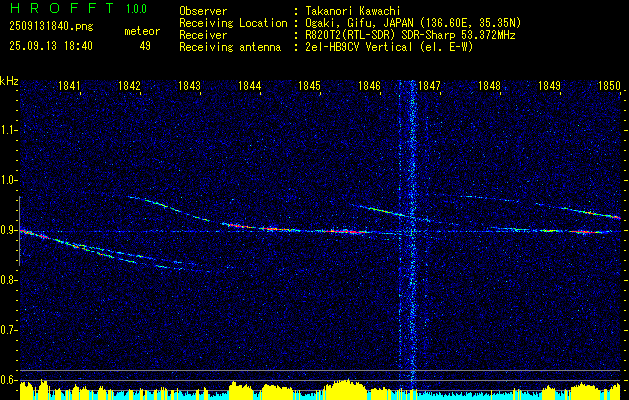Click the 1845 time marker
Viewport: 629px width, 400px height.
(x=309, y=86)
